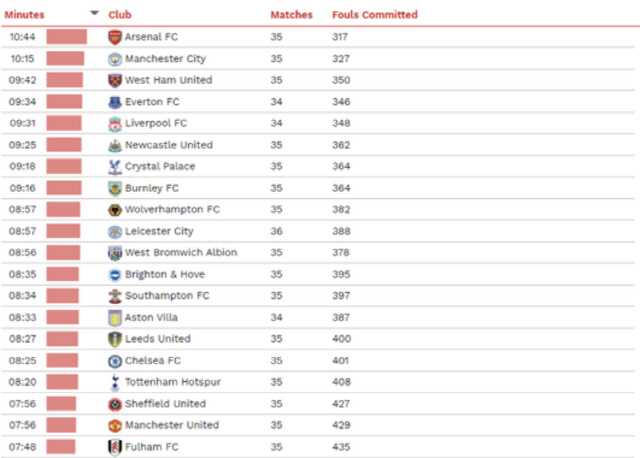Select the Tottenham Hotspur cockerel crest
The height and width of the screenshot is (458, 640).
[115, 382]
